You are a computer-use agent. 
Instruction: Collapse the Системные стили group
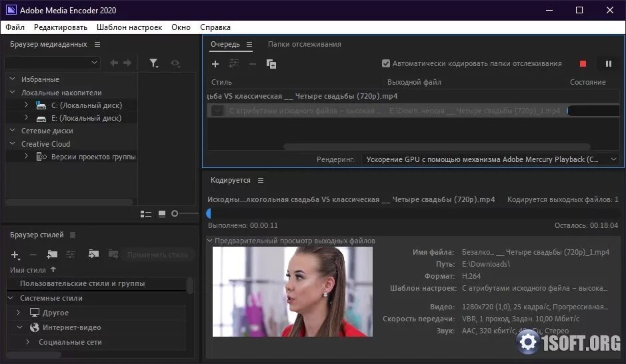(11, 298)
